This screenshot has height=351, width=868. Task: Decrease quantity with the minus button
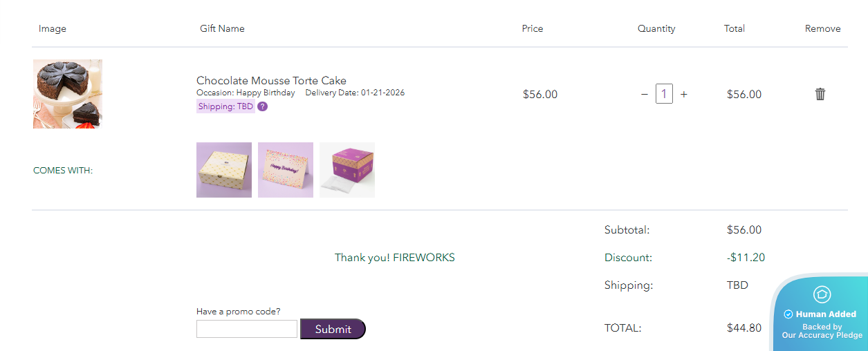(645, 94)
